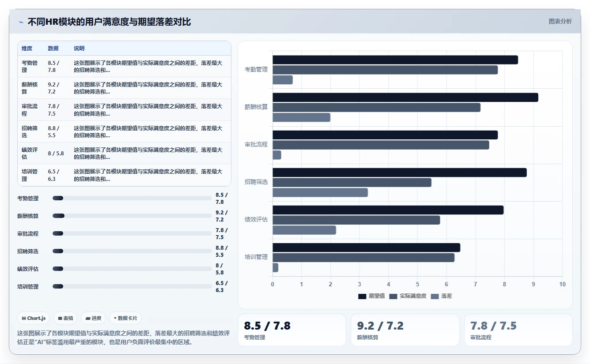Click the 招聘筛选 期望值 bar in the chart
590x364 pixels.
point(400,173)
